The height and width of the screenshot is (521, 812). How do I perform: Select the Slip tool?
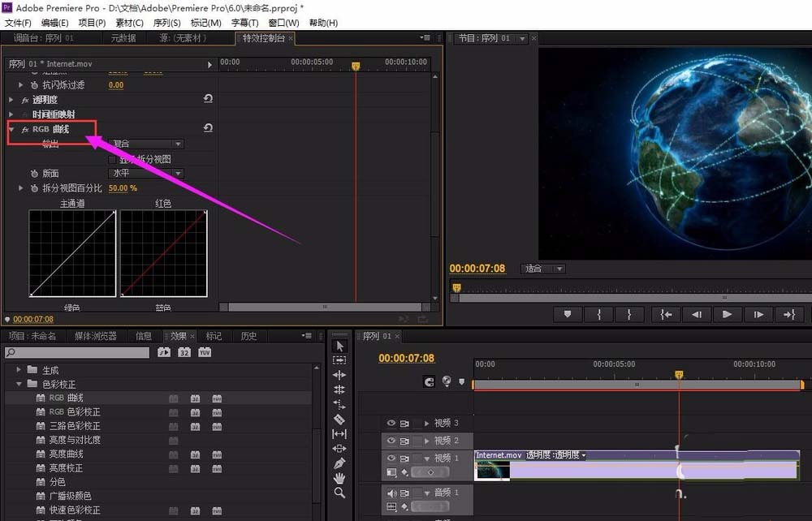(339, 433)
